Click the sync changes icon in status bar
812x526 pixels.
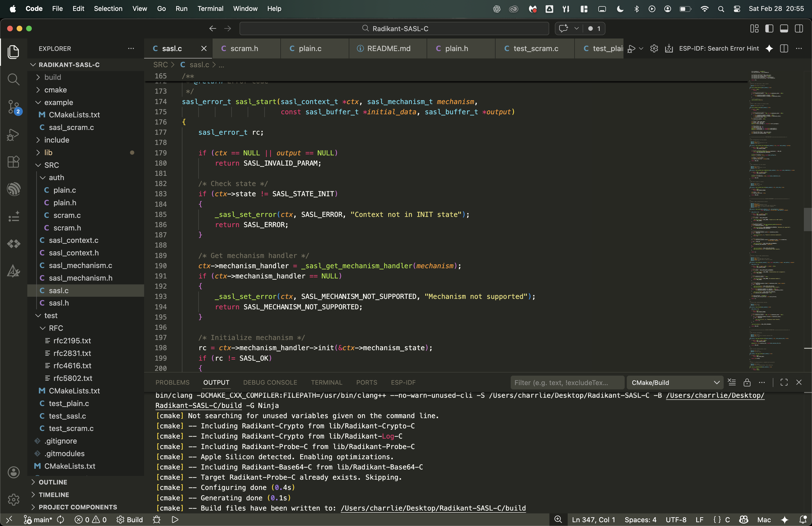61,520
